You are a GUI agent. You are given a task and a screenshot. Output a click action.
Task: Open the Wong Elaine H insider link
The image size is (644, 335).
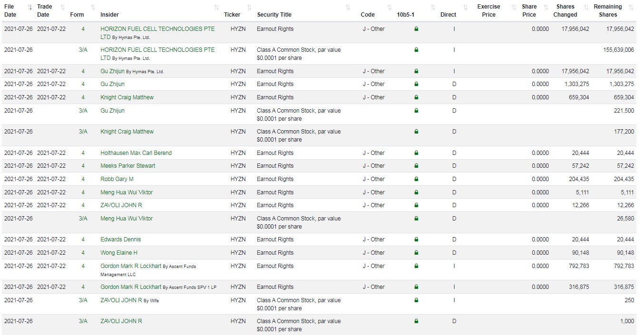coord(119,253)
